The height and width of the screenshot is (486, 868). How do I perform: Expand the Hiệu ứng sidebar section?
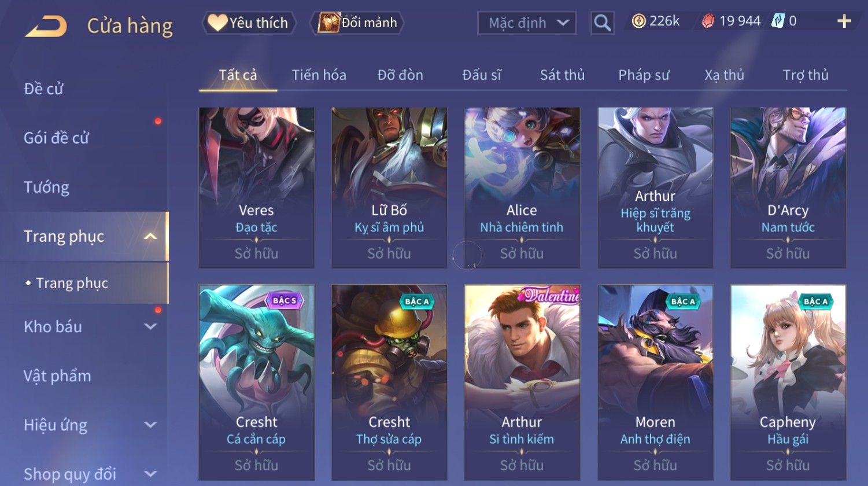(150, 425)
